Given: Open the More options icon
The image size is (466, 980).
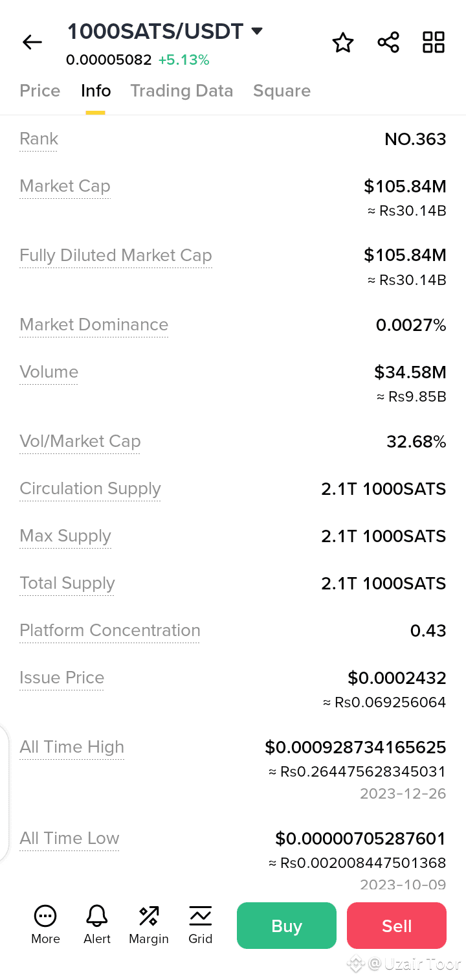Looking at the screenshot, I should [x=45, y=924].
